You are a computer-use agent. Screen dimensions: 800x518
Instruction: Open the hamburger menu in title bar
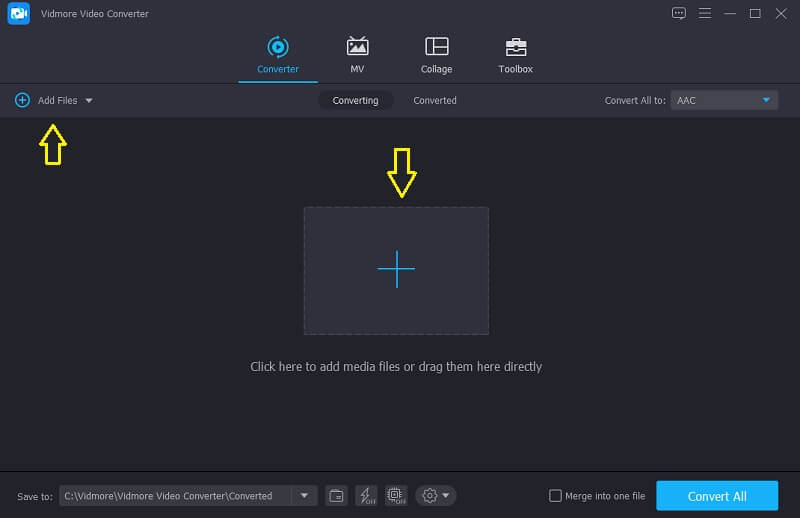[705, 13]
